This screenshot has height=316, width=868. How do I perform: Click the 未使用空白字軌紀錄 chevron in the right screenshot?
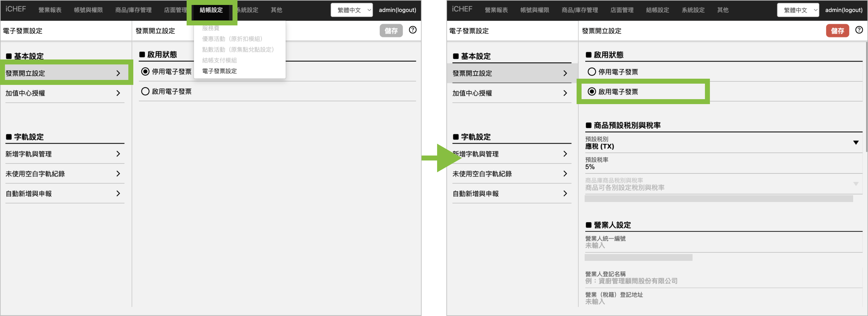click(565, 174)
